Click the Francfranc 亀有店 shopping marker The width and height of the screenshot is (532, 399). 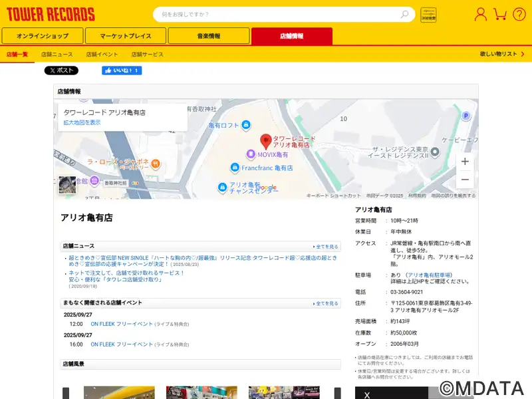[x=235, y=168]
